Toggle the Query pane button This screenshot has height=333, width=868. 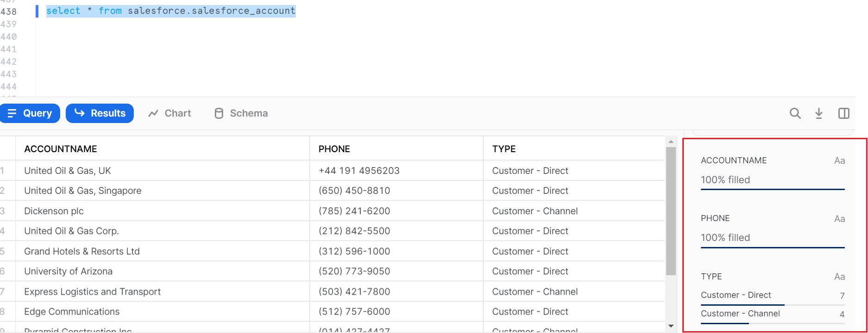(30, 113)
